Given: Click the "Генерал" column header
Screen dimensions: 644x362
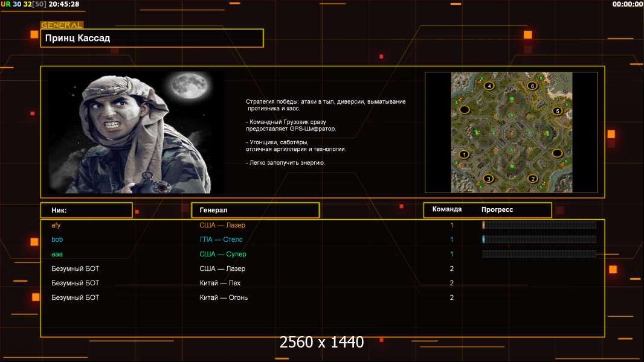Looking at the screenshot, I should [254, 210].
